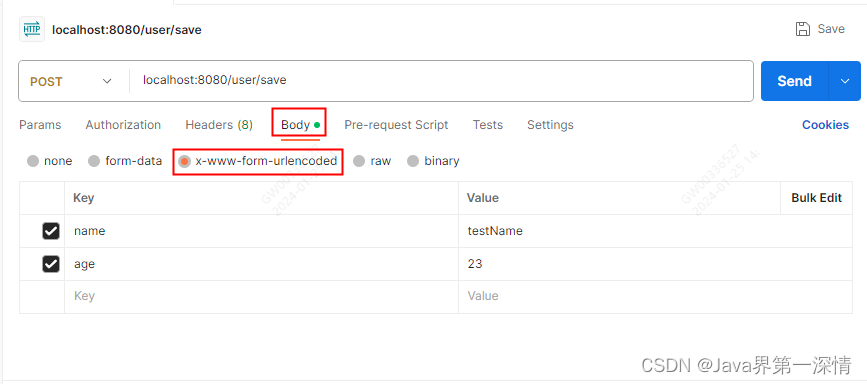The width and height of the screenshot is (867, 384).
Task: Uncheck the age parameter row
Action: [x=51, y=264]
